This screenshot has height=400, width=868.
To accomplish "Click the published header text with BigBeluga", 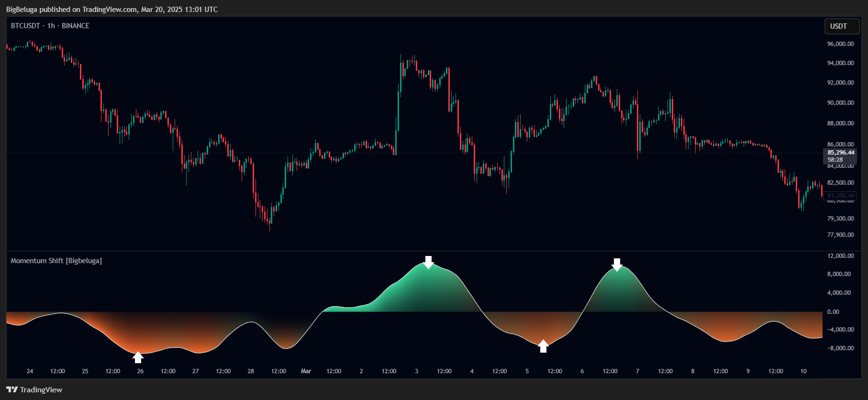I will tap(112, 10).
